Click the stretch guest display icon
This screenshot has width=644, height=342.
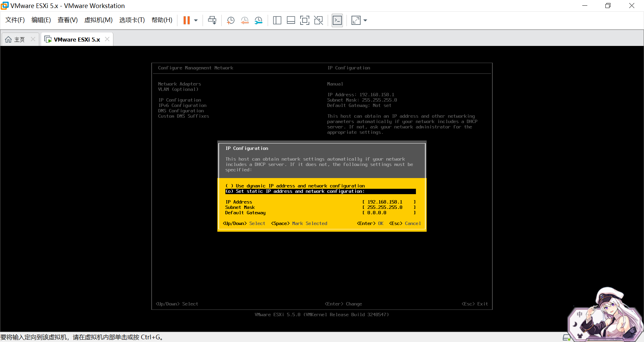[356, 20]
